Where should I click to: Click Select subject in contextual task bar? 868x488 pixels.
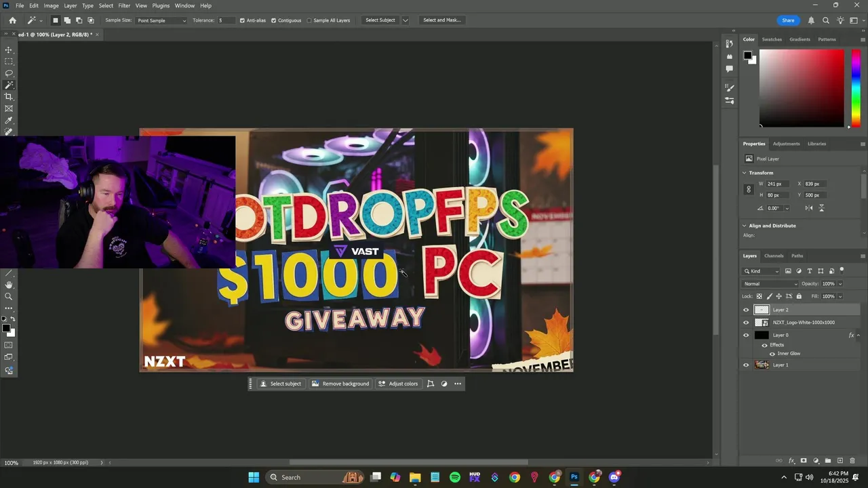pyautogui.click(x=281, y=384)
